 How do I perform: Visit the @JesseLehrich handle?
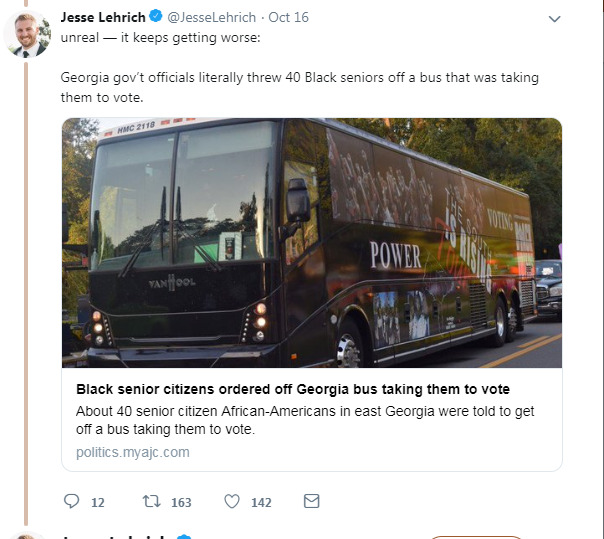211,17
